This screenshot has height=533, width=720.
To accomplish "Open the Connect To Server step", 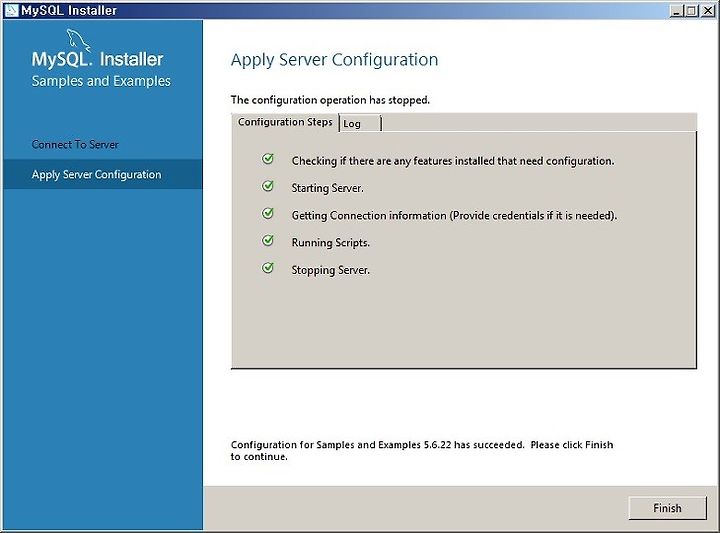I will 75,145.
